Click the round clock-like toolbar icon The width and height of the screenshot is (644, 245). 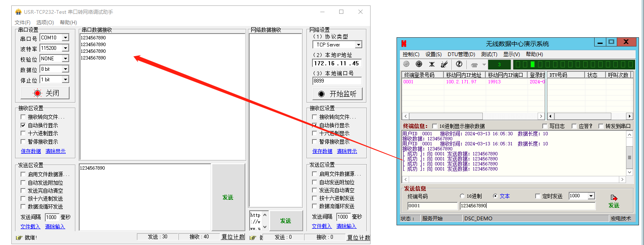459,64
